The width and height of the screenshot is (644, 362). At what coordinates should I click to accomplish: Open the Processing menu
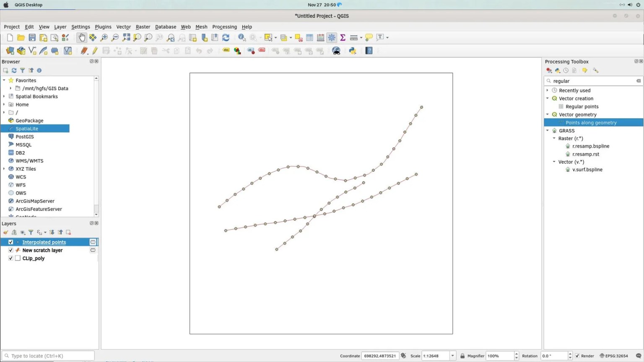tap(224, 27)
